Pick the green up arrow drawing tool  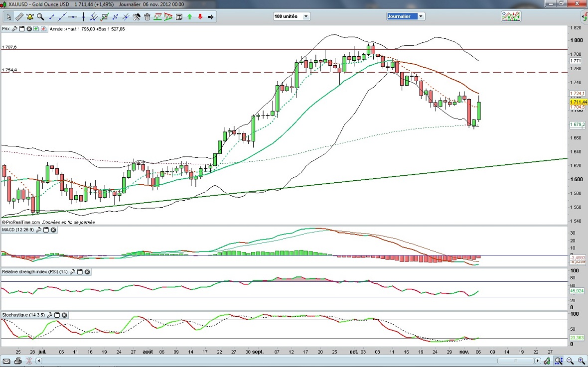190,17
